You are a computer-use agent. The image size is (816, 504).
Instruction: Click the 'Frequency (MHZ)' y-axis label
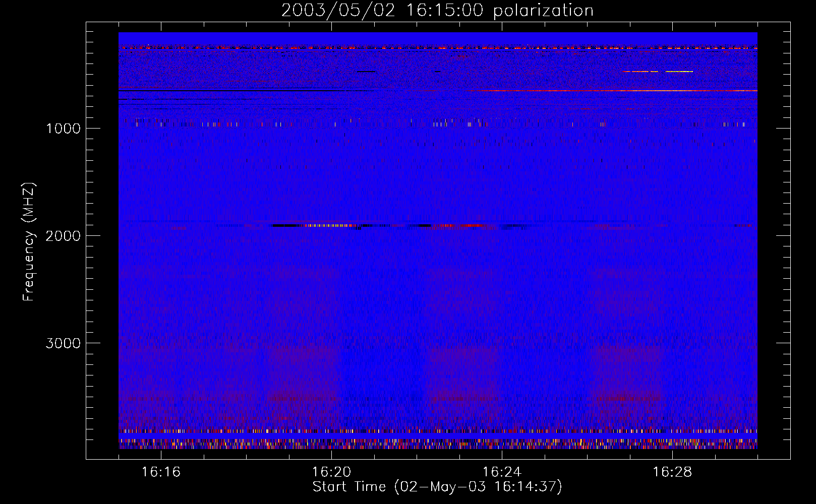click(x=29, y=242)
